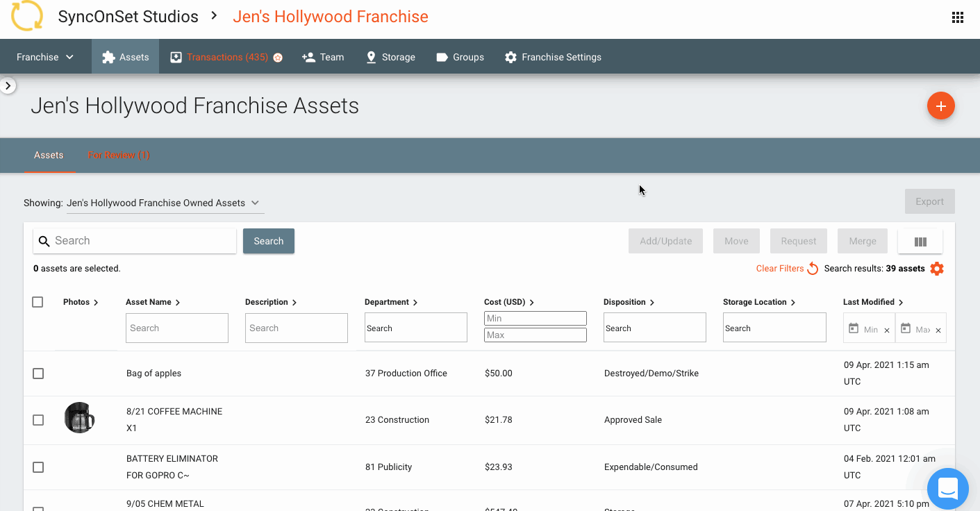Open the orange gear settings icon
This screenshot has width=980, height=511.
[937, 268]
